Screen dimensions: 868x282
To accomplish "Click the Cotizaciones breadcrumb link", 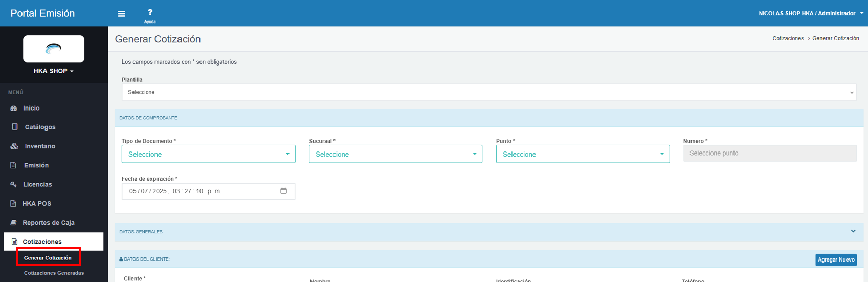I will click(x=788, y=39).
